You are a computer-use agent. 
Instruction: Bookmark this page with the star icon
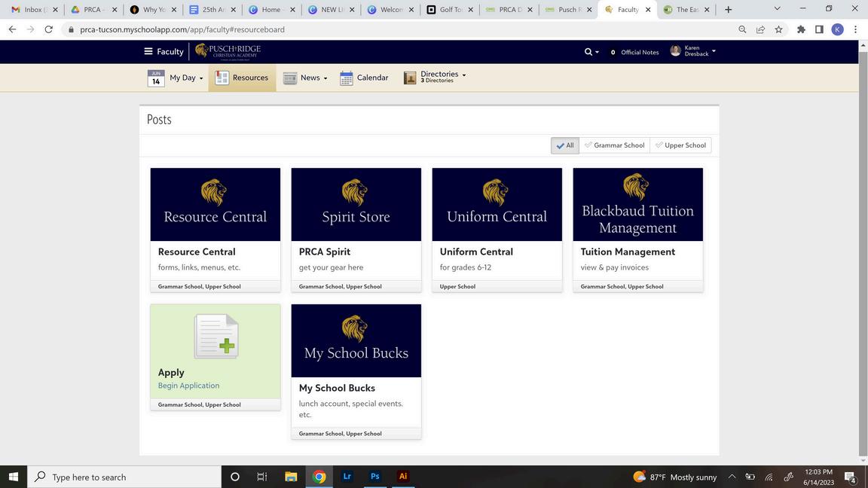pyautogui.click(x=779, y=29)
